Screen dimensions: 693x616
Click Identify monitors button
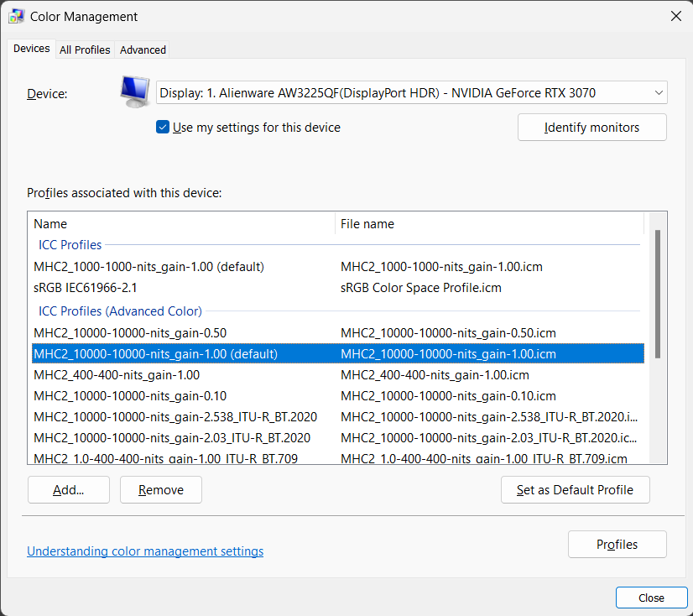[591, 128]
